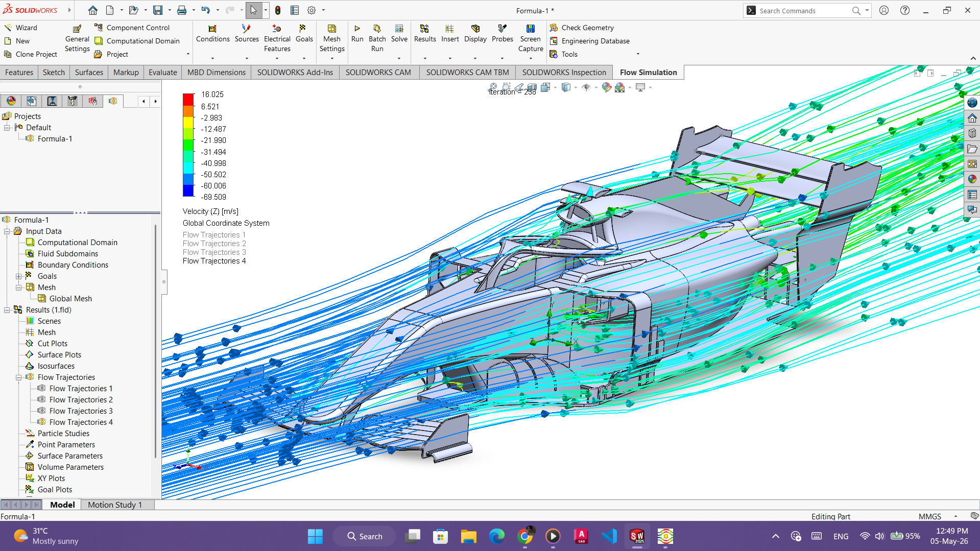Open Google Chrome from the taskbar

tap(524, 536)
